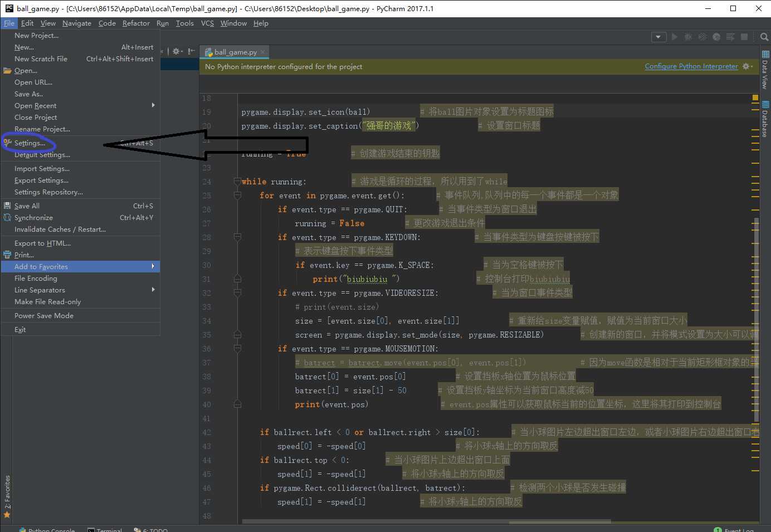Click the Debug bug icon in toolbar
771x532 pixels.
click(x=689, y=37)
